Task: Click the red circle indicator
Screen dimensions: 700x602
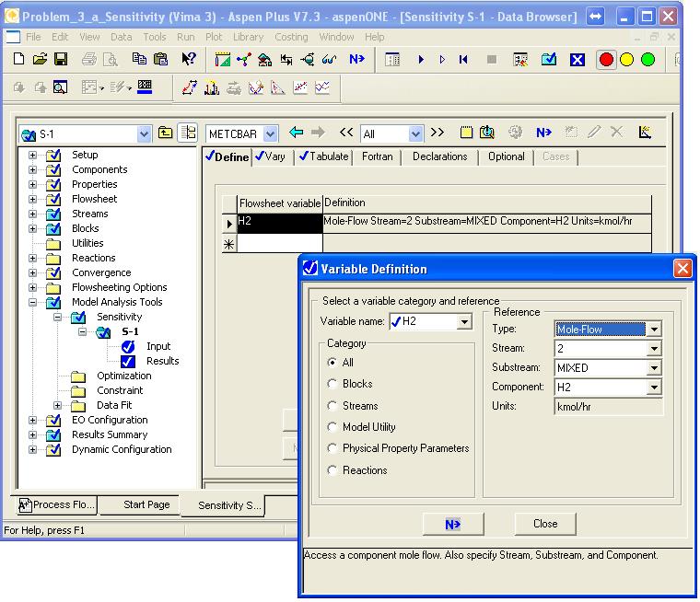Action: click(606, 59)
